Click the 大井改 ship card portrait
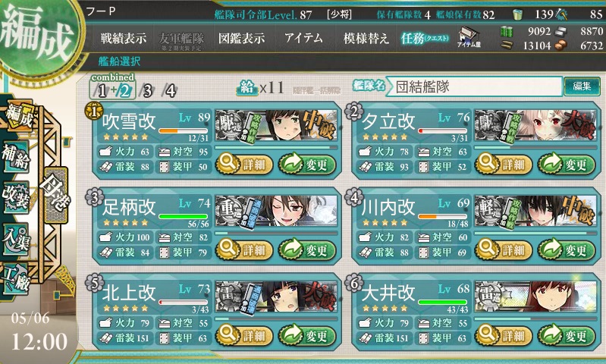Viewport: 606px width, 364px height. pyautogui.click(x=535, y=297)
